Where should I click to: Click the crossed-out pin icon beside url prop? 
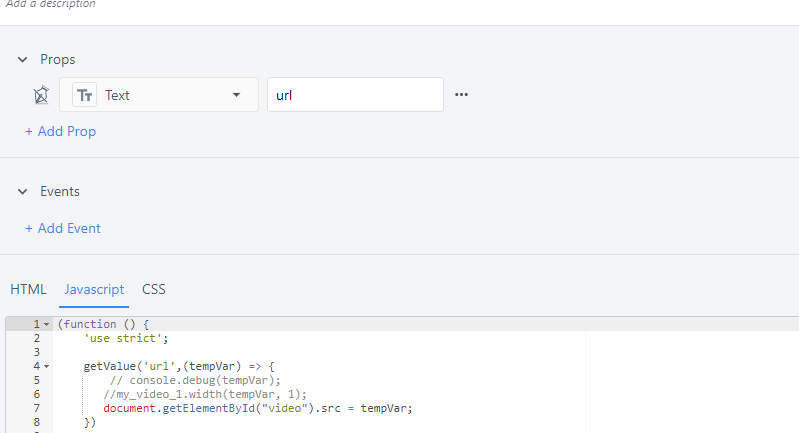[x=41, y=95]
